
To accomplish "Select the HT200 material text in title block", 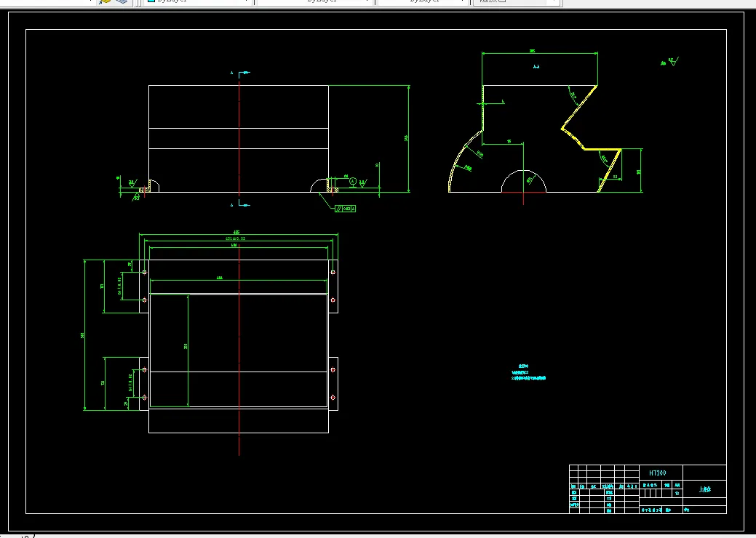I will (658, 473).
